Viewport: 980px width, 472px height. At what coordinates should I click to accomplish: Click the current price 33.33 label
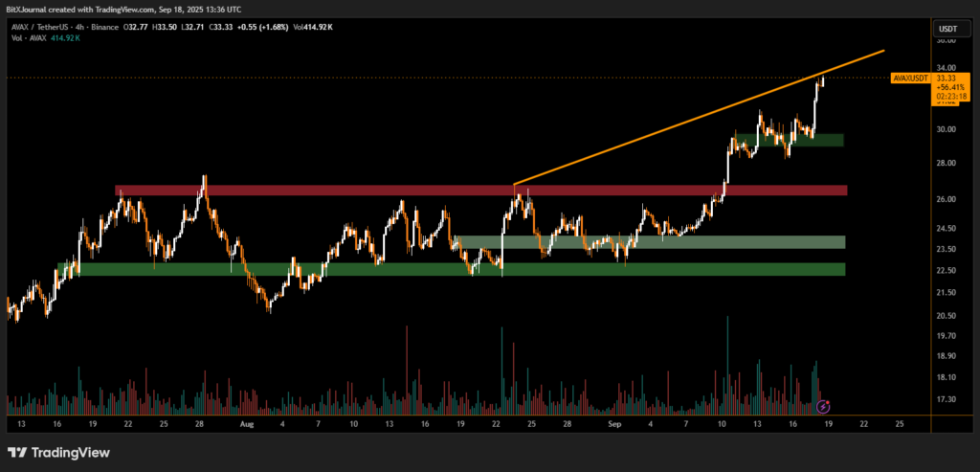coord(945,77)
